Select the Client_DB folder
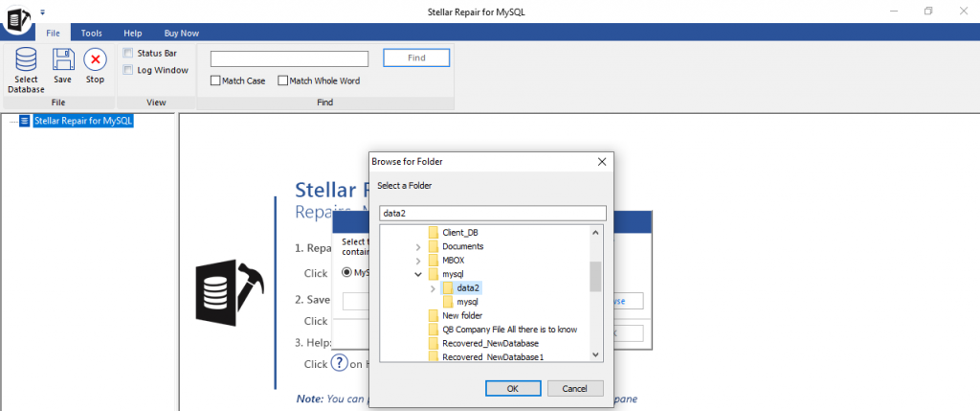The height and width of the screenshot is (411, 980). tap(460, 233)
